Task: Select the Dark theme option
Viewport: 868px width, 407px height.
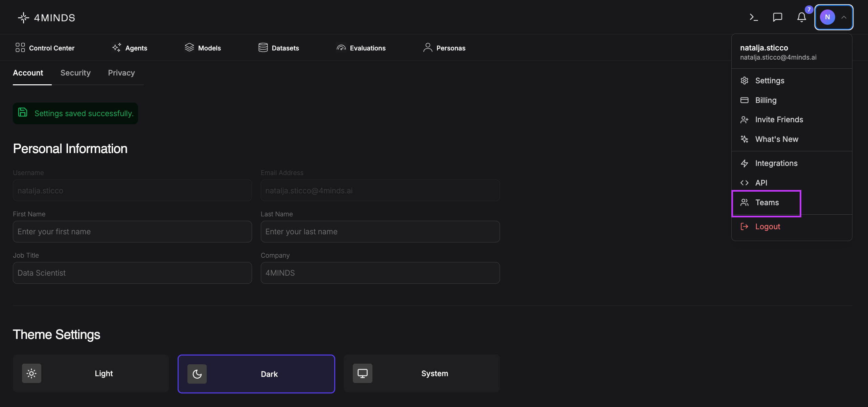Action: (x=256, y=374)
